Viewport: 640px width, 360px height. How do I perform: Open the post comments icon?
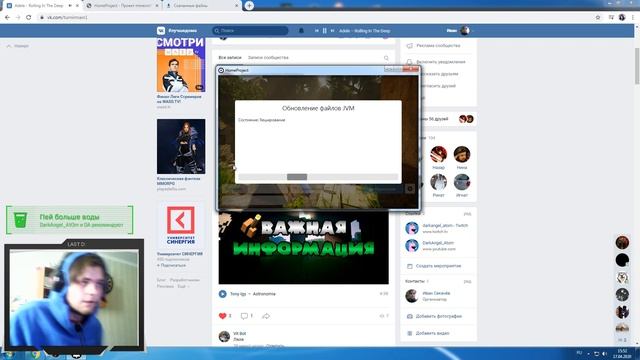pyautogui.click(x=244, y=316)
